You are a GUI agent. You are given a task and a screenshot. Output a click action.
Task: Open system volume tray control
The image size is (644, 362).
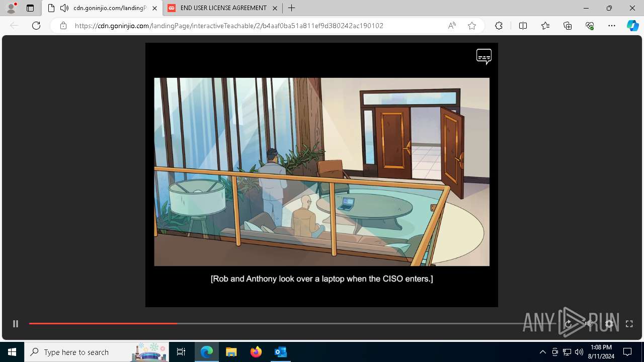tap(579, 352)
